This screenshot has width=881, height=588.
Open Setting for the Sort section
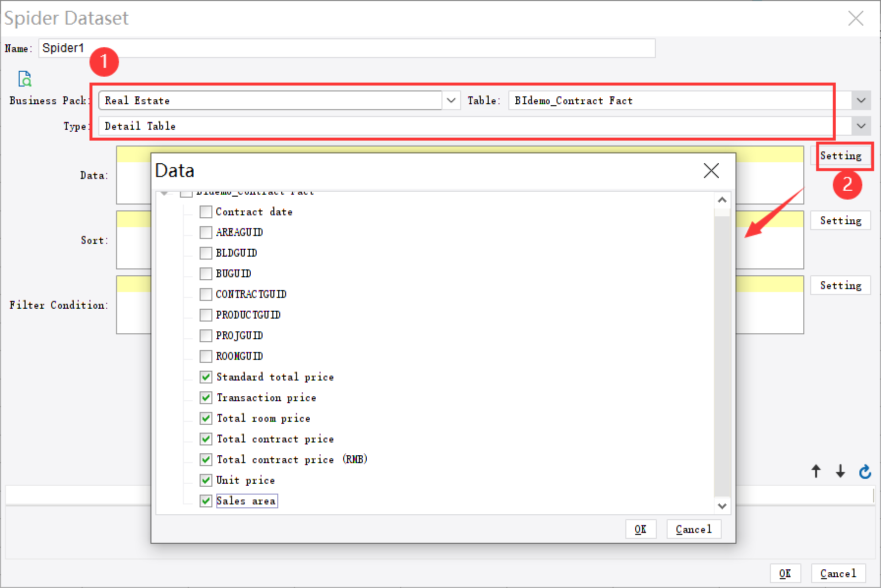tap(840, 220)
